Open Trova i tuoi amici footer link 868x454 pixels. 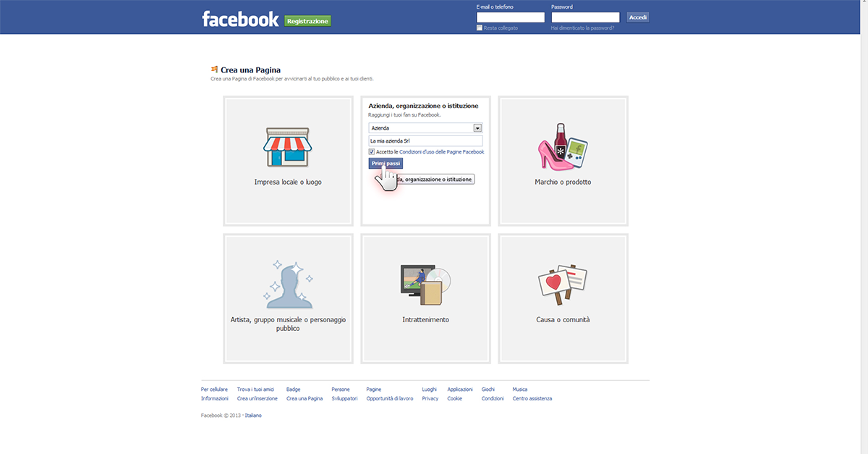tap(255, 390)
